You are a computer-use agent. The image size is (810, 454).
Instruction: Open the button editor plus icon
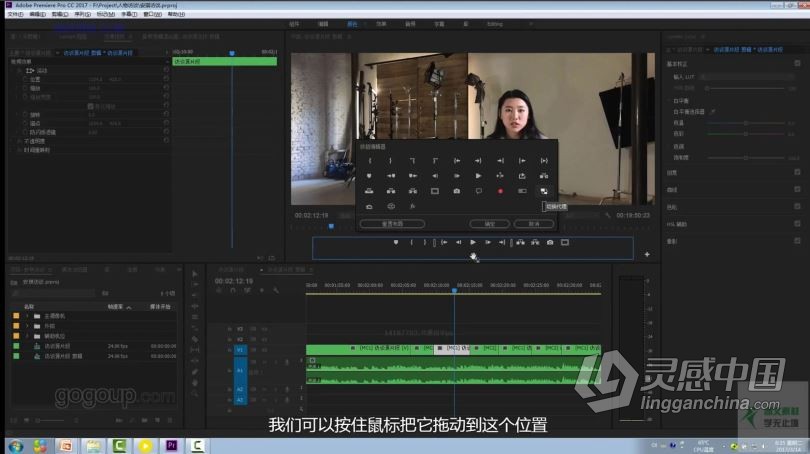[x=647, y=255]
